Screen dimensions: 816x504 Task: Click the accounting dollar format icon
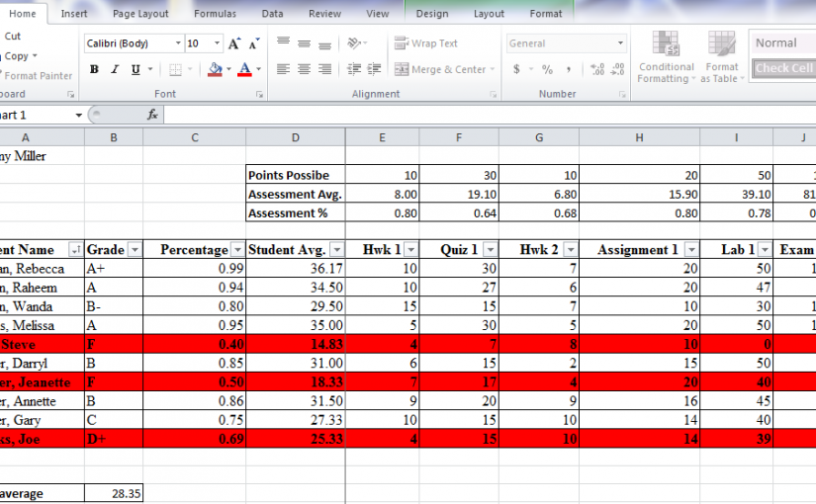coord(516,69)
